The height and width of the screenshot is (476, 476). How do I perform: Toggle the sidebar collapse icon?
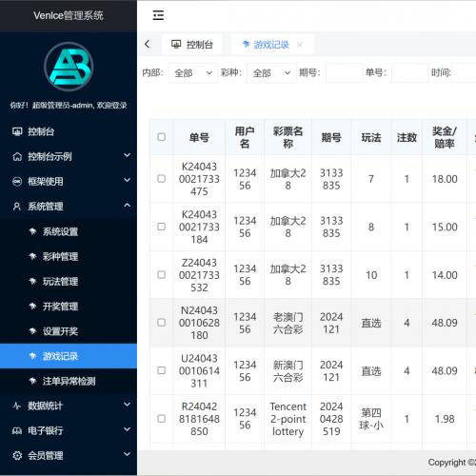(158, 15)
